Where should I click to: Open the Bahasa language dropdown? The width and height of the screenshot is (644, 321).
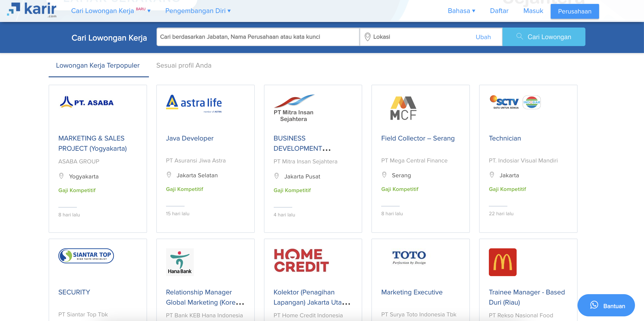click(461, 11)
